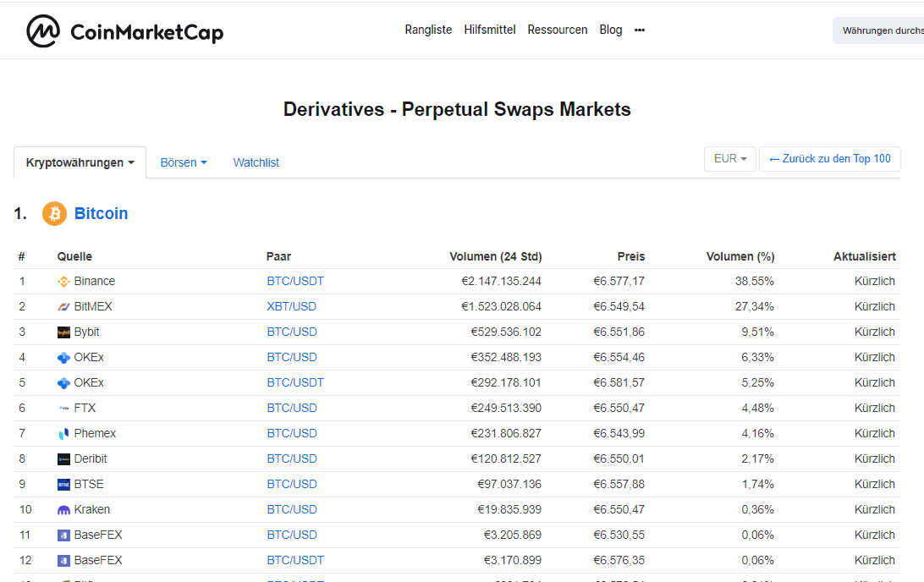Sort by Quelle column header
Viewport: 924px width, 582px height.
click(74, 257)
